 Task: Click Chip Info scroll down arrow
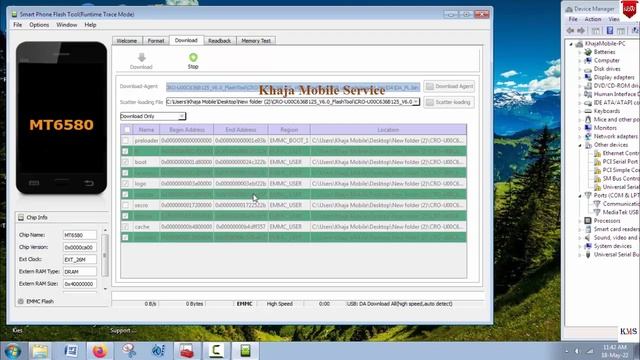[105, 289]
